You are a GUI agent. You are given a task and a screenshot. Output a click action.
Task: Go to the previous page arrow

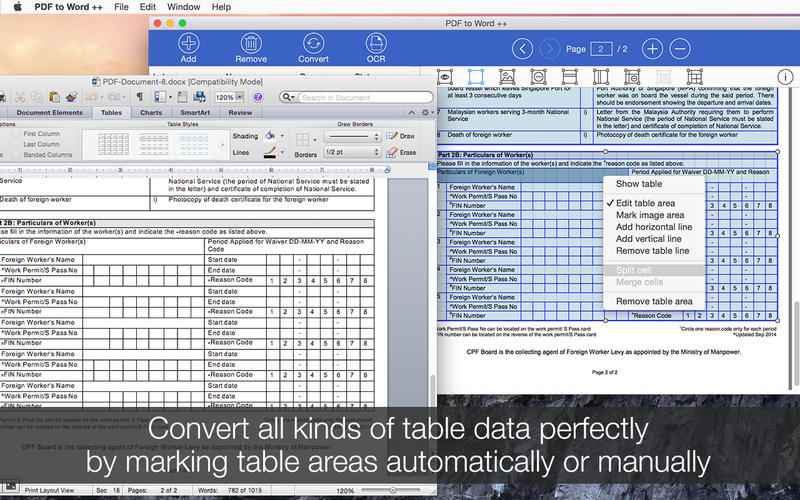pos(521,49)
